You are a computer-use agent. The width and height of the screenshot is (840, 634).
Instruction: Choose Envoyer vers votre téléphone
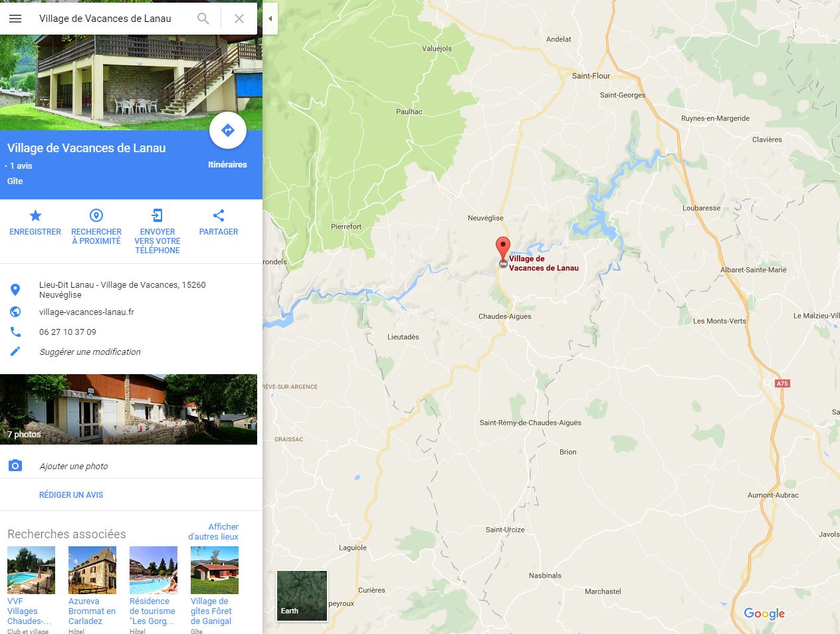(157, 231)
